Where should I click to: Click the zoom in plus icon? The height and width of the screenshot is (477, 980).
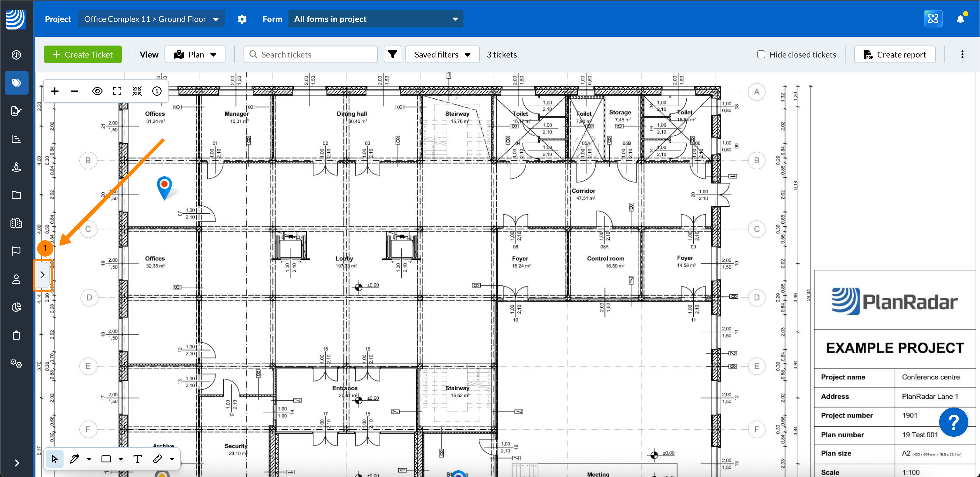(x=55, y=91)
